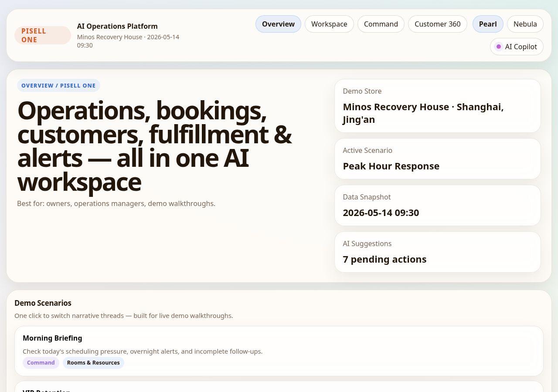Click the AI Operations Platform title

click(x=117, y=26)
